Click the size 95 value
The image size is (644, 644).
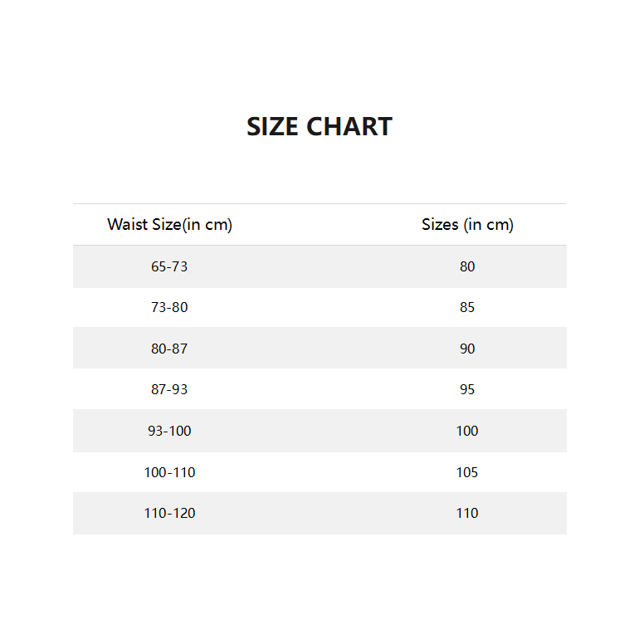(467, 389)
